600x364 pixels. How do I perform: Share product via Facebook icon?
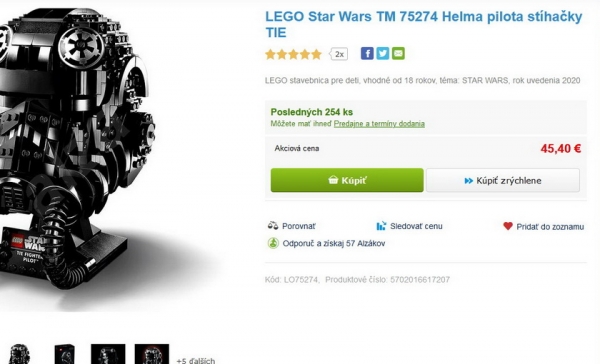(367, 54)
